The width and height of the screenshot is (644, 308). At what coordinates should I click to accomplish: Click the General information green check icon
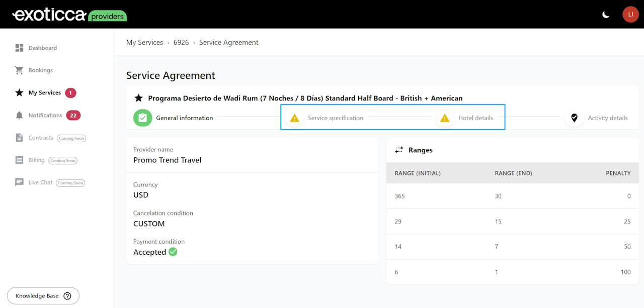(143, 118)
